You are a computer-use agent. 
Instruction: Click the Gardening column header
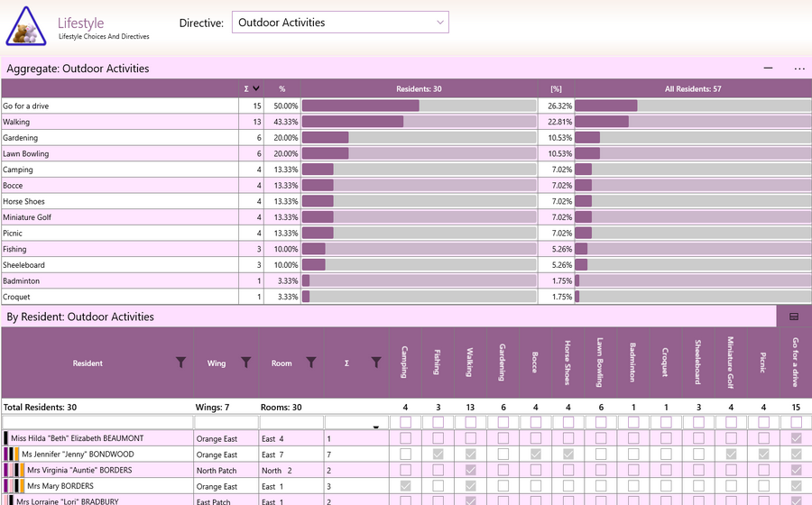pos(503,363)
